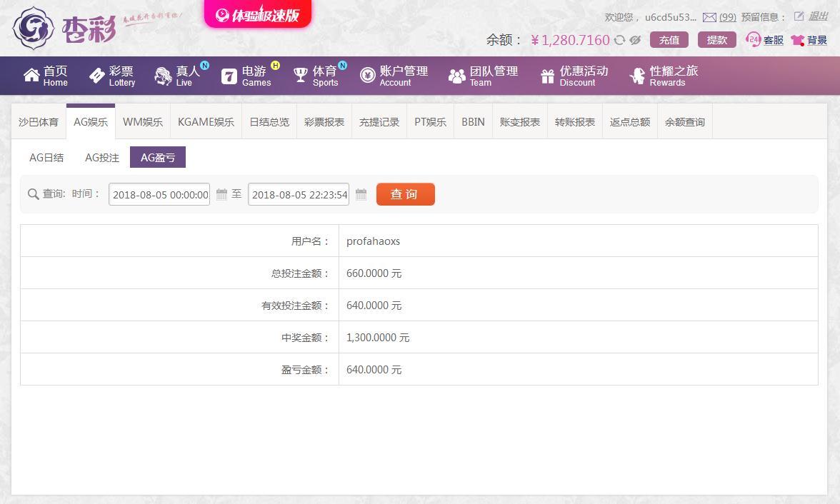Open calendar for start time
The width and height of the screenshot is (840, 504).
pos(221,194)
